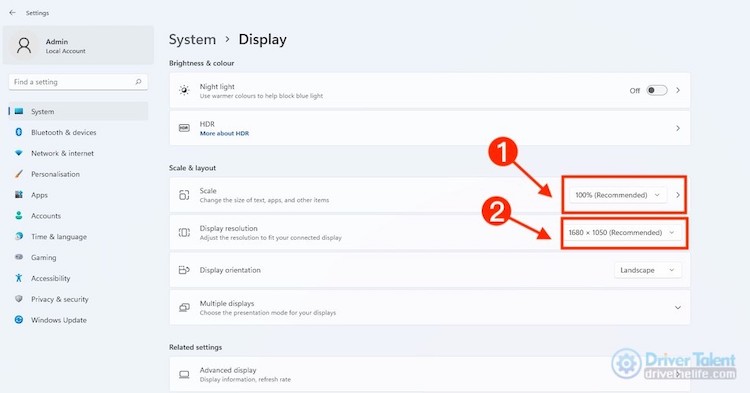This screenshot has width=750, height=393.
Task: Open the Scale 100% dropdown
Action: pos(618,195)
